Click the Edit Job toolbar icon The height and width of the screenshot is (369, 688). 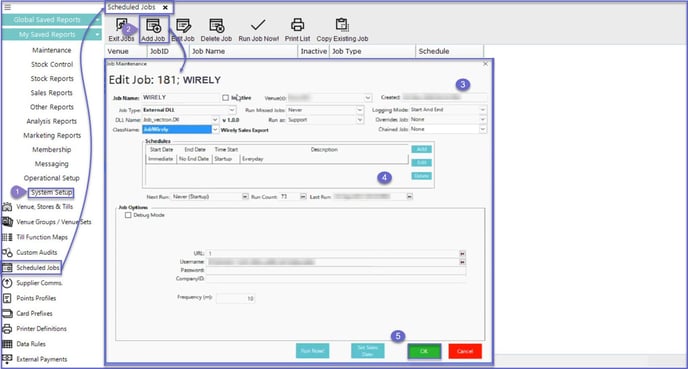click(183, 25)
